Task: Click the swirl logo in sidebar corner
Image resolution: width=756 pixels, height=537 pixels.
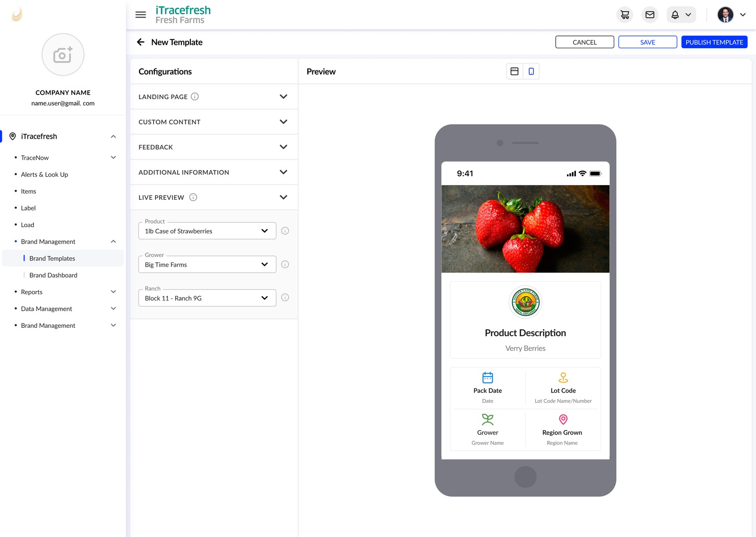Action: coord(17,14)
